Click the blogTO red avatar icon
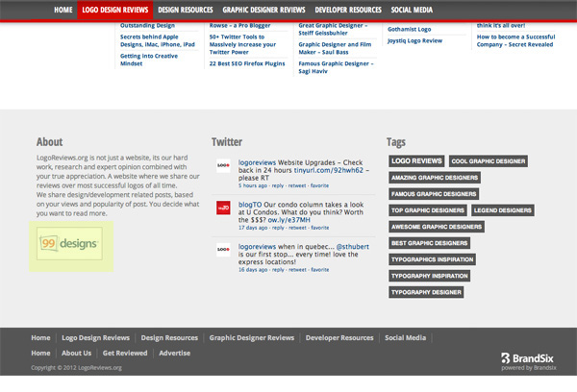 click(x=223, y=207)
